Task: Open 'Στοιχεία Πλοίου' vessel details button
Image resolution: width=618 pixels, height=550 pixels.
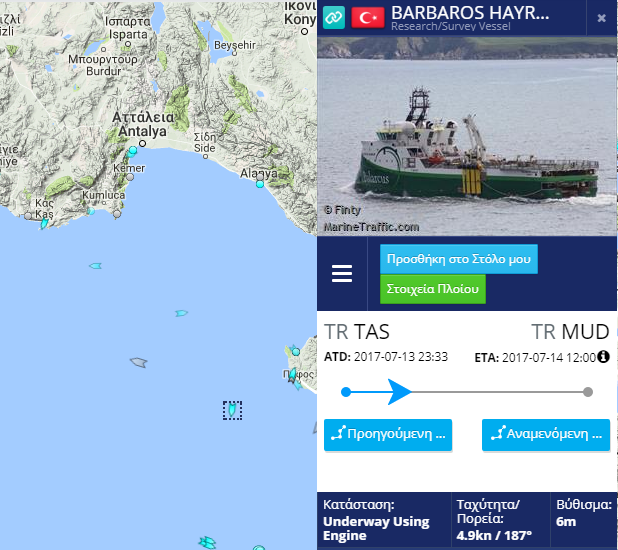Action: click(433, 289)
